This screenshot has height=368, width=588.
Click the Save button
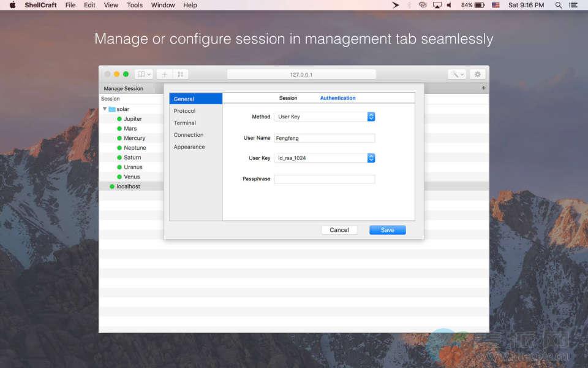coord(387,230)
